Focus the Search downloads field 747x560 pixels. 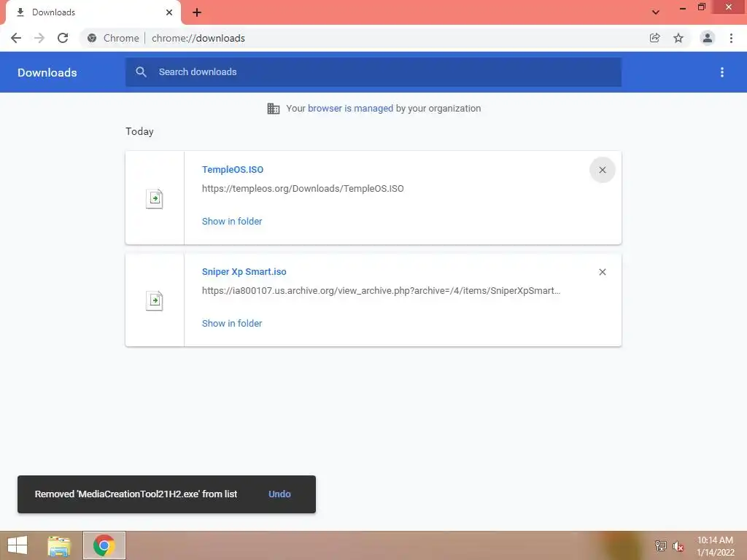click(x=373, y=72)
